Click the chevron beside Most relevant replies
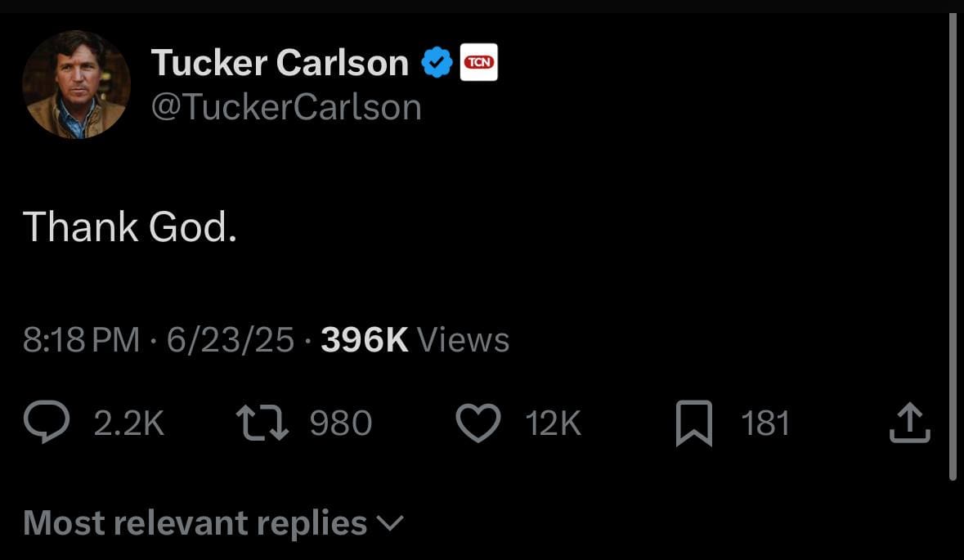Image resolution: width=964 pixels, height=560 pixels. click(391, 523)
